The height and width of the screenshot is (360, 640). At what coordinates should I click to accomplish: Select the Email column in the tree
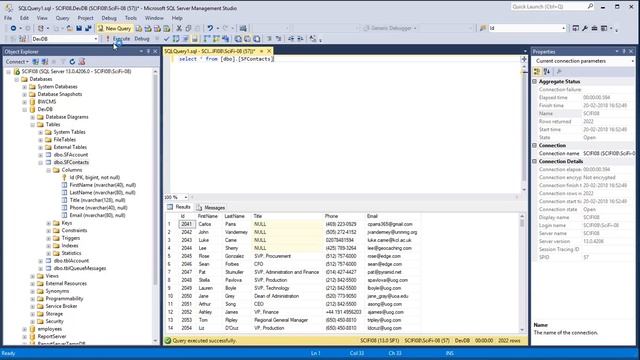(97, 216)
